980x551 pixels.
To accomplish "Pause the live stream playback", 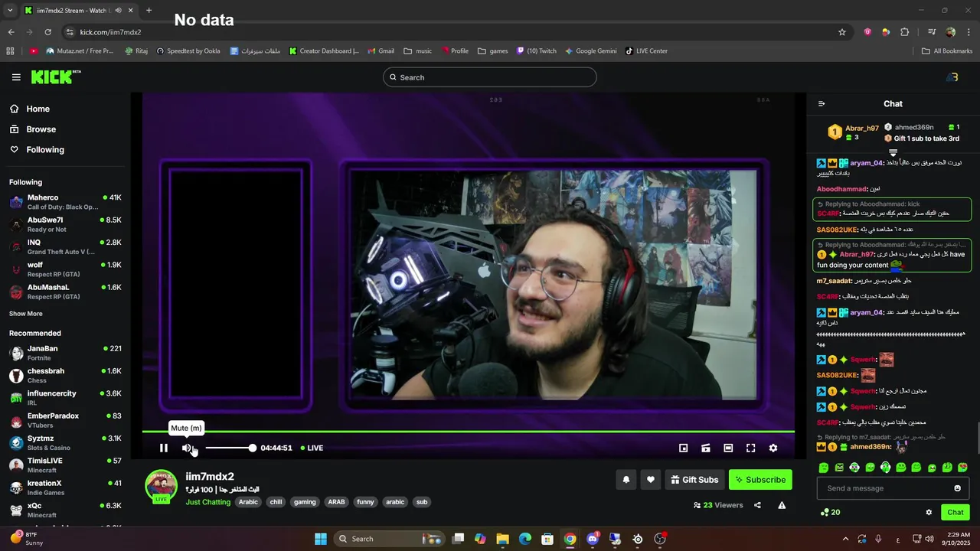I will point(163,448).
